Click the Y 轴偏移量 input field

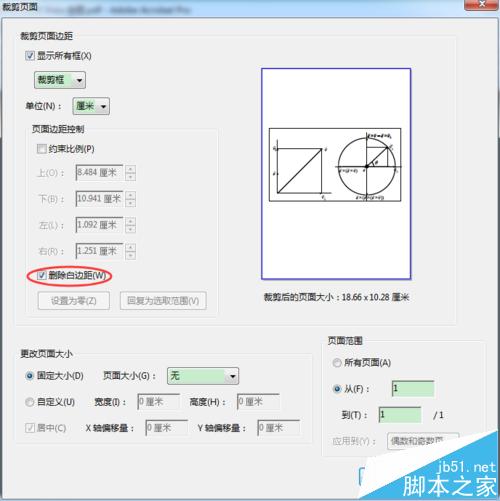point(279,428)
